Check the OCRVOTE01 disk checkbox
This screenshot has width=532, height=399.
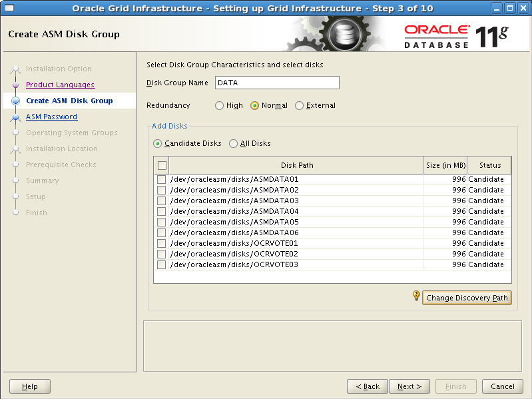(162, 243)
